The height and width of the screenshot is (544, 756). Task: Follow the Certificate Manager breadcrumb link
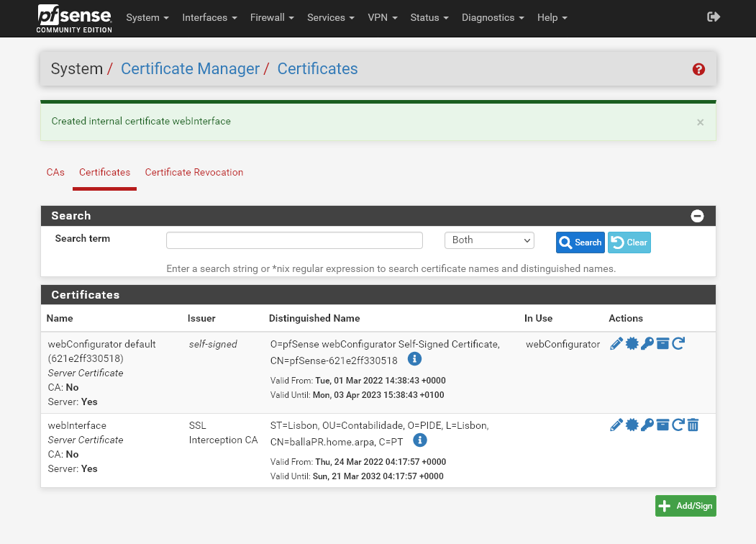pyautogui.click(x=189, y=68)
